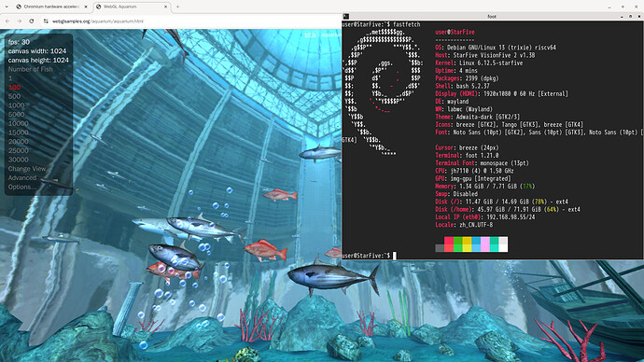This screenshot has width=644, height=362.
Task: Click the CPU: jh7110 line
Action: (x=474, y=171)
